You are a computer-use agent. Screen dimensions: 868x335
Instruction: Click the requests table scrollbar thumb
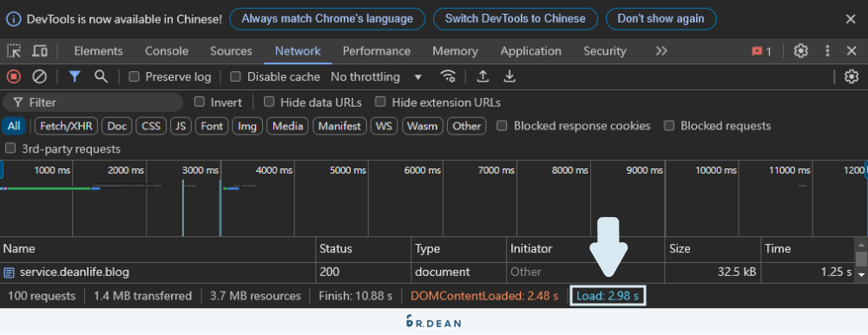coord(861,259)
